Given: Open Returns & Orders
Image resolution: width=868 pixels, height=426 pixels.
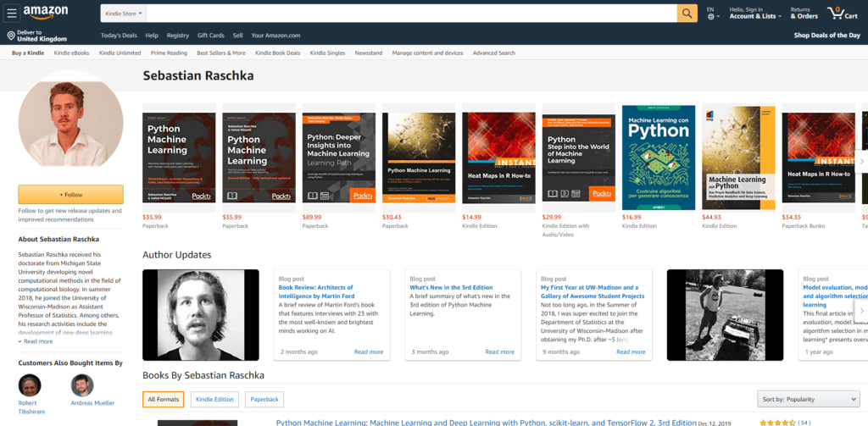Looking at the screenshot, I should (804, 14).
